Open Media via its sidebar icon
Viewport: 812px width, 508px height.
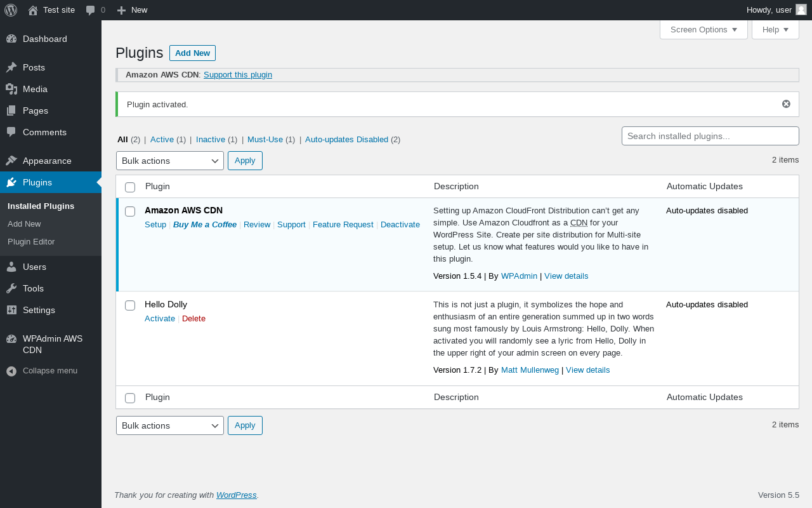(11, 89)
